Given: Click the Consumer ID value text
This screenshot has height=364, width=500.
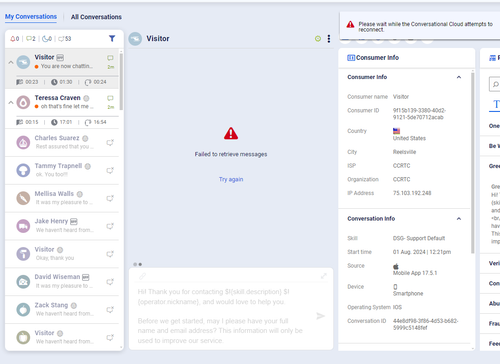Looking at the screenshot, I should pos(419,114).
